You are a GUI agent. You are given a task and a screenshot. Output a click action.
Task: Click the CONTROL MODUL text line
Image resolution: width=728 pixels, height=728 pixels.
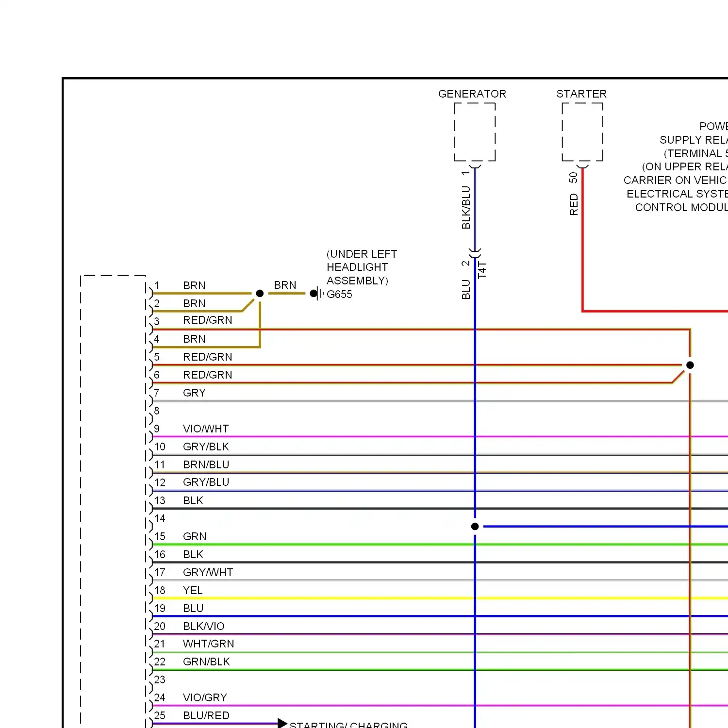(x=681, y=207)
